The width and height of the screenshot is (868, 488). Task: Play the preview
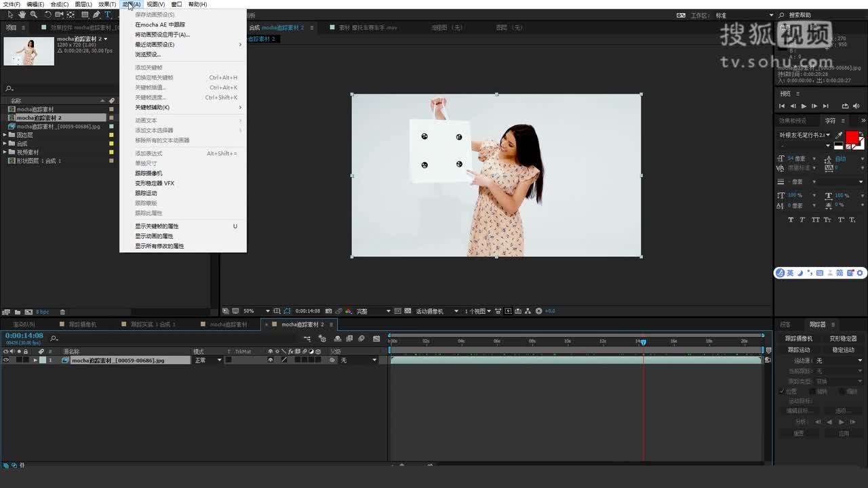(804, 106)
